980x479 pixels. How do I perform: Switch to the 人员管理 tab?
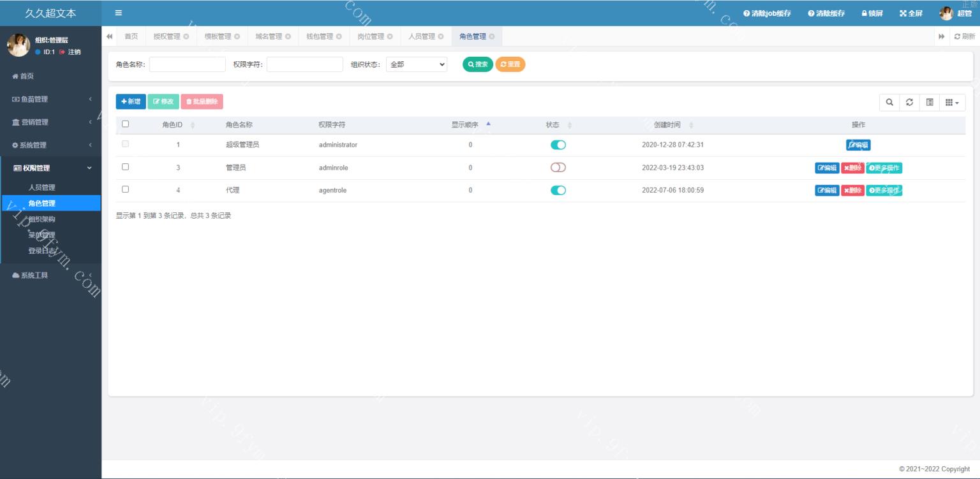pos(421,36)
